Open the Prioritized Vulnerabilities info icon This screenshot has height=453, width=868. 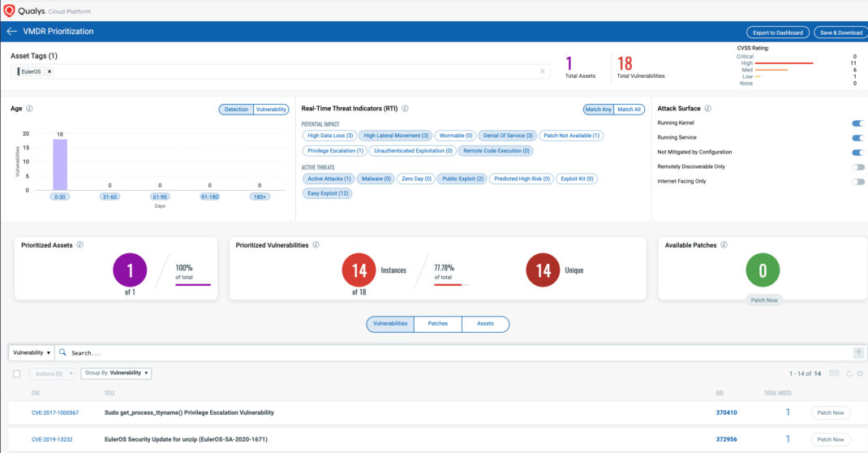tap(316, 245)
